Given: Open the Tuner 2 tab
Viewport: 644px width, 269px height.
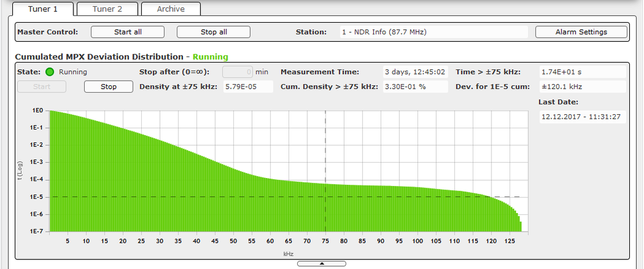Looking at the screenshot, I should pos(107,9).
